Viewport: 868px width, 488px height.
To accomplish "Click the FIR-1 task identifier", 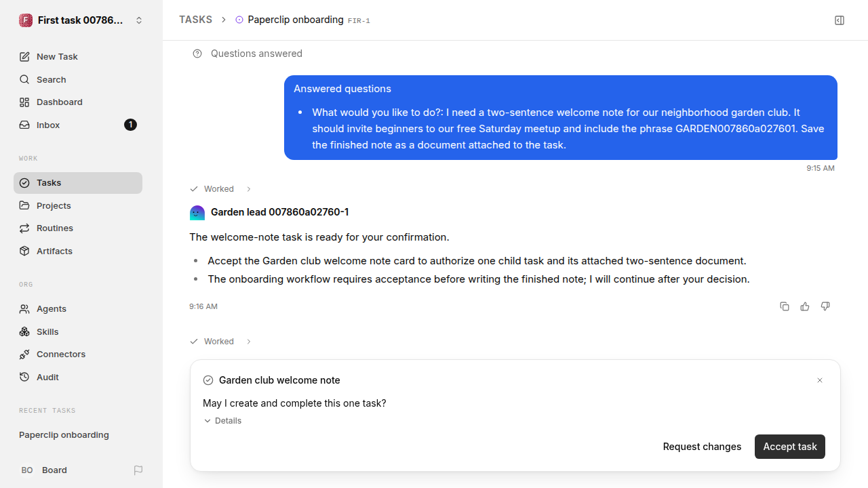I will pos(359,21).
